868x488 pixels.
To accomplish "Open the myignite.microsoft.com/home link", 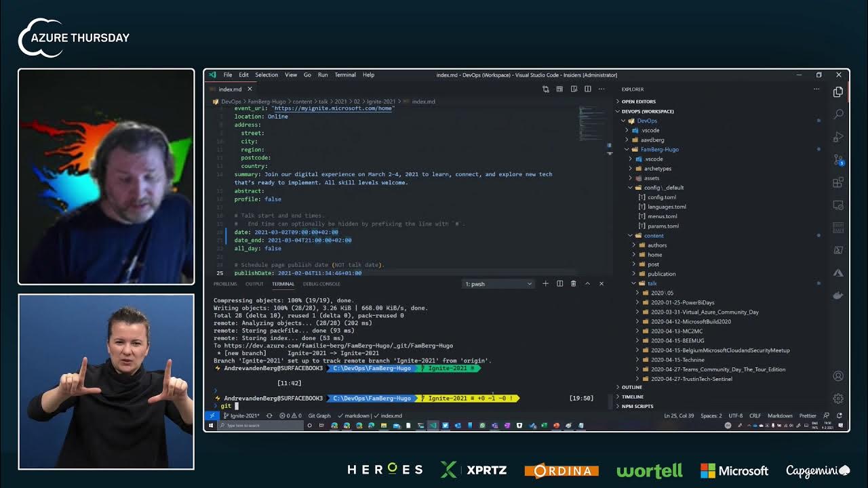I will pyautogui.click(x=333, y=108).
